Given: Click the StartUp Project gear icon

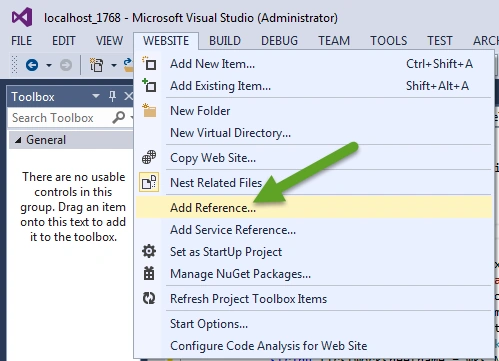Looking at the screenshot, I should 149,251.
